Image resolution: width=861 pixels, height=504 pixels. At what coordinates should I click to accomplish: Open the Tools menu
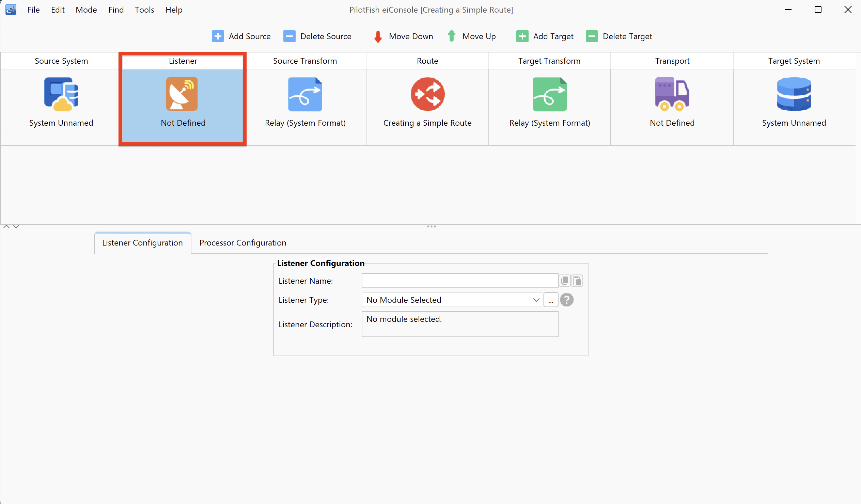pyautogui.click(x=144, y=10)
